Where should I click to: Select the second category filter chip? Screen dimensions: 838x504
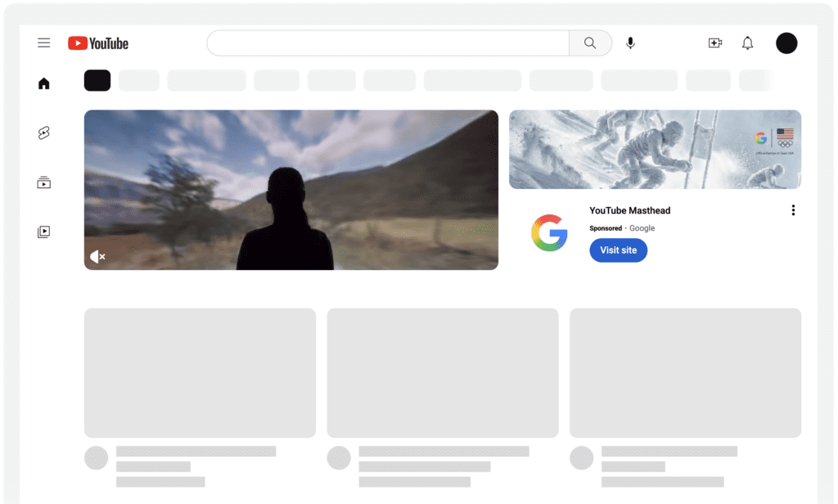139,80
